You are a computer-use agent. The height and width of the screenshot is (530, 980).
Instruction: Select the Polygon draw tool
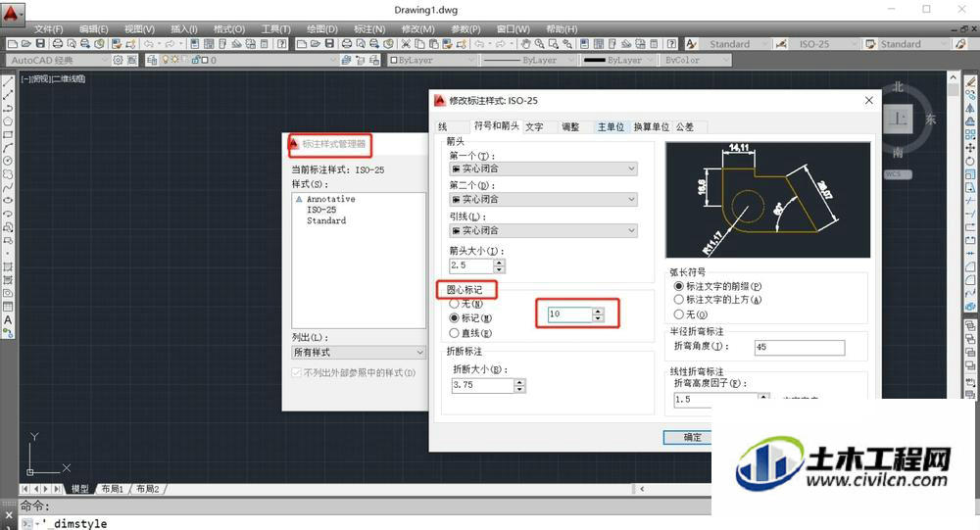8,121
